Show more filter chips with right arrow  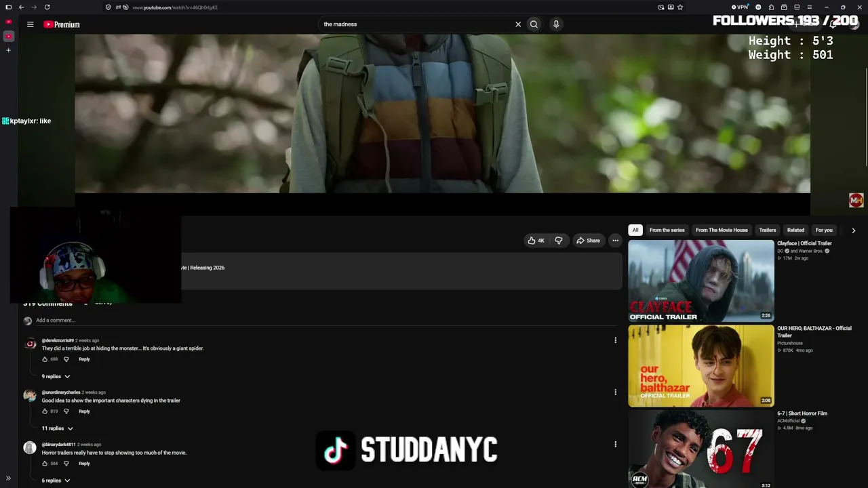tap(853, 230)
